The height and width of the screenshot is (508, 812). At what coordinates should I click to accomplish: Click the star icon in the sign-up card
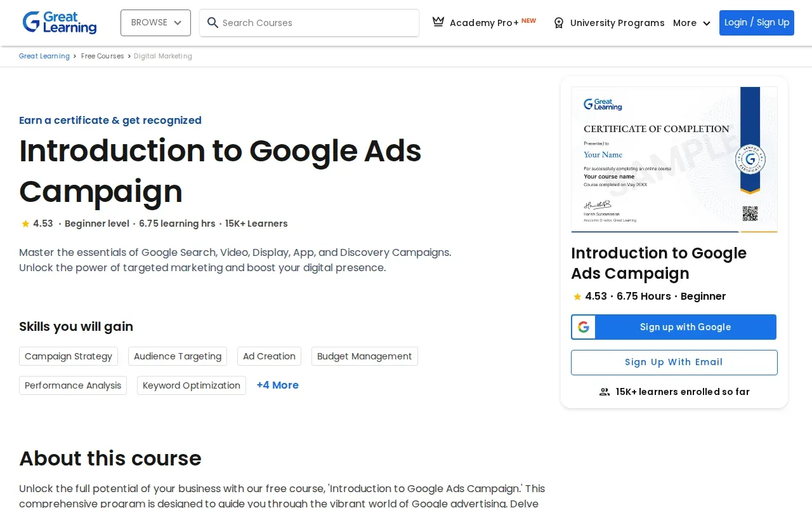(x=577, y=297)
